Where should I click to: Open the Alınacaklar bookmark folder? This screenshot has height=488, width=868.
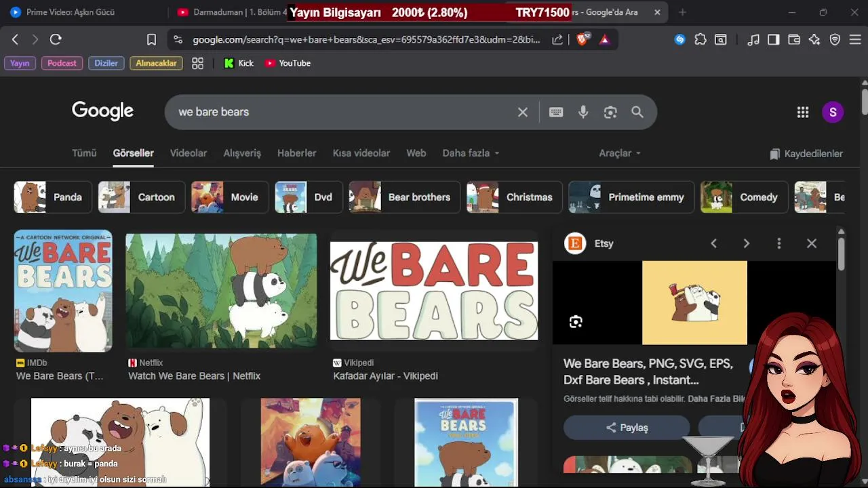click(x=157, y=63)
